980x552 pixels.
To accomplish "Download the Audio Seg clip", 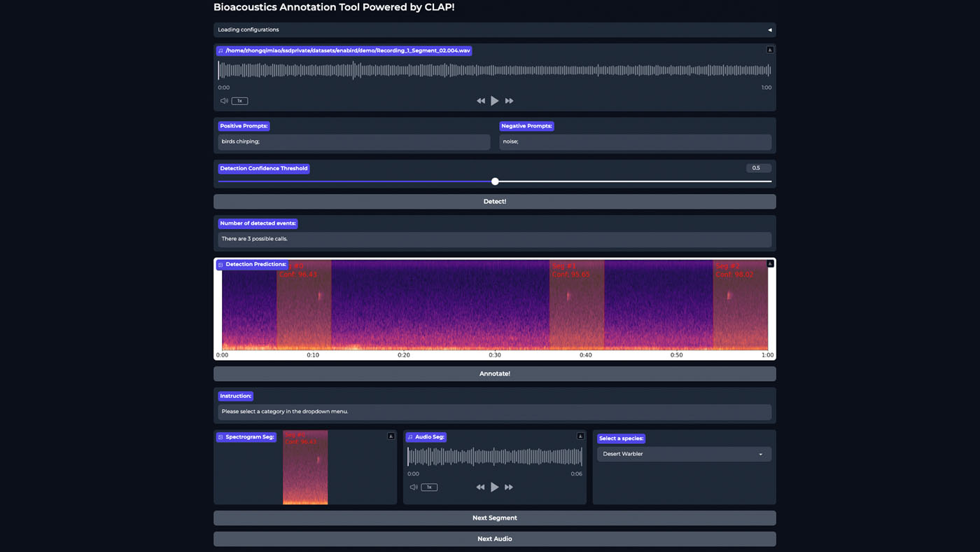I will click(580, 435).
